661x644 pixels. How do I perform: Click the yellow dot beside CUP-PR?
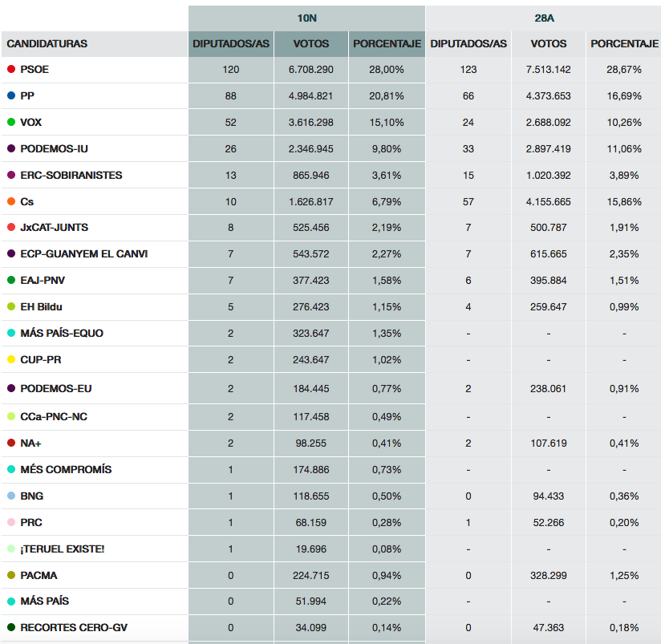(x=11, y=359)
